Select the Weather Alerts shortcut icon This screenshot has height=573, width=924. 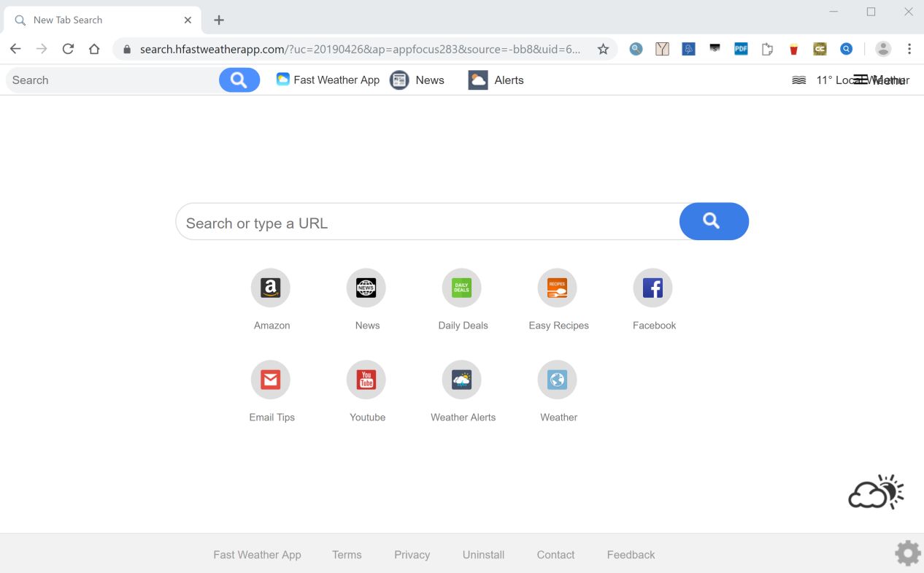coord(461,380)
